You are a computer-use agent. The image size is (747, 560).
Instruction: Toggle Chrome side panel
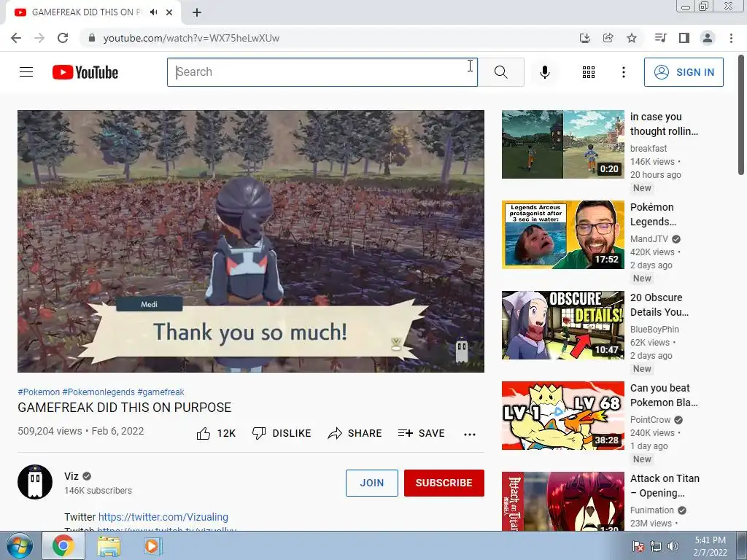point(684,38)
